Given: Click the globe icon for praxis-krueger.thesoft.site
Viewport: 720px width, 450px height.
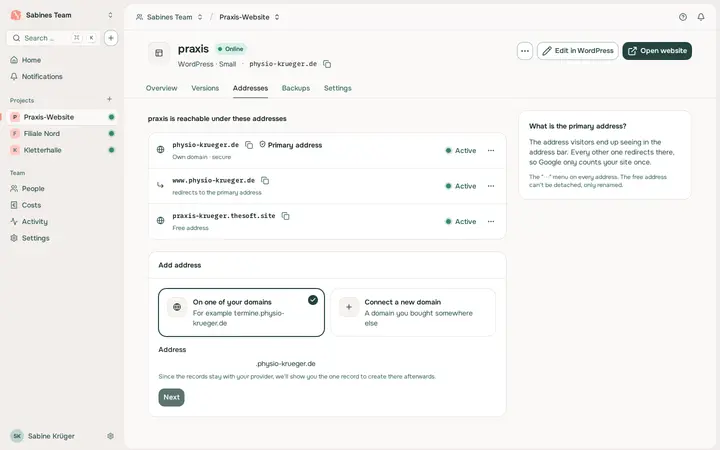Looking at the screenshot, I should (160, 221).
